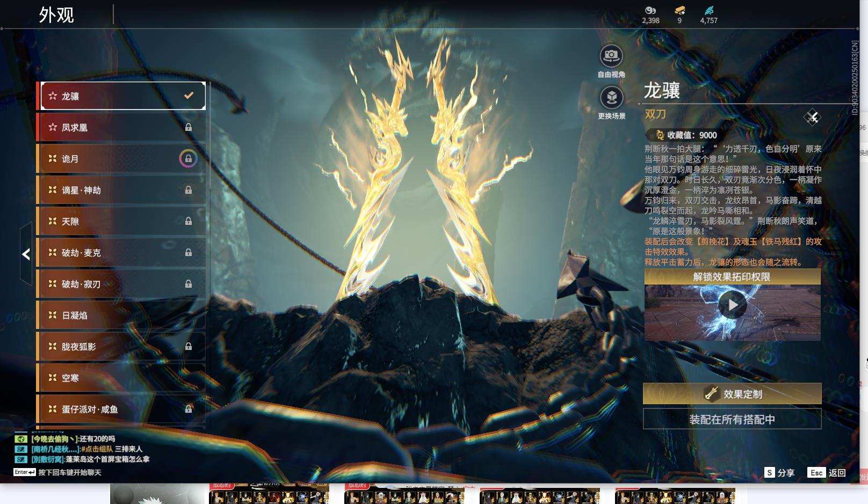Viewport: 868px width, 504px height.
Task: Select the 日凝焰 skin entry
Action: pyautogui.click(x=121, y=316)
